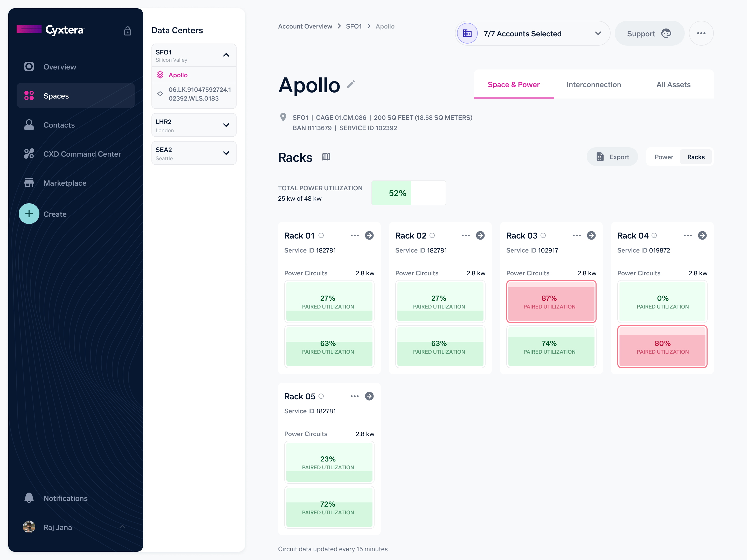Open the Overview section in the sidebar
The image size is (747, 560).
coord(76,67)
